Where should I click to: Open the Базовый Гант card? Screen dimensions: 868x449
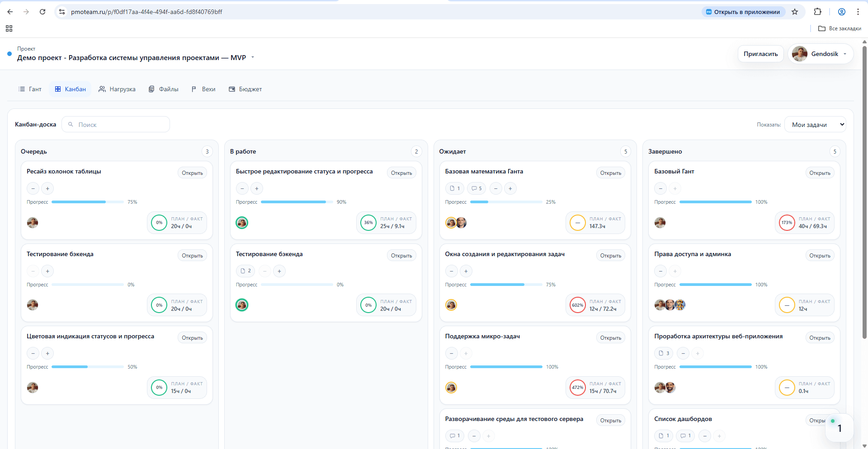pyautogui.click(x=819, y=173)
